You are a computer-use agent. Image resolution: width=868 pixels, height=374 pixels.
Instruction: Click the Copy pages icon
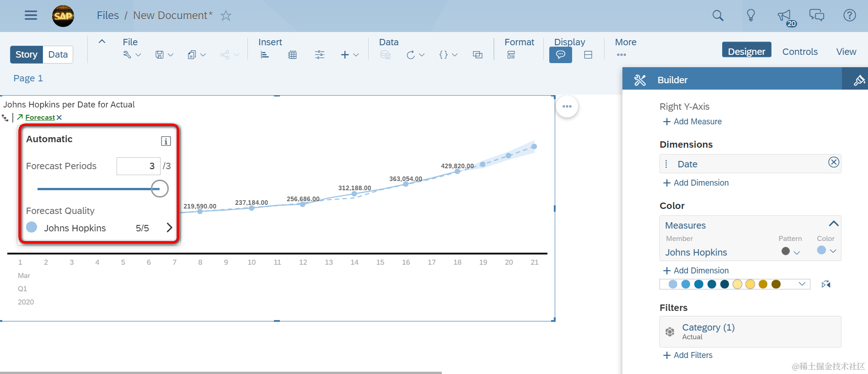[192, 55]
